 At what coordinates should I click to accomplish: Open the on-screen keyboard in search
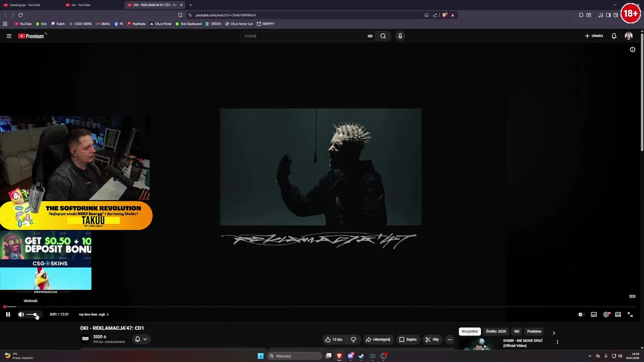tap(370, 36)
